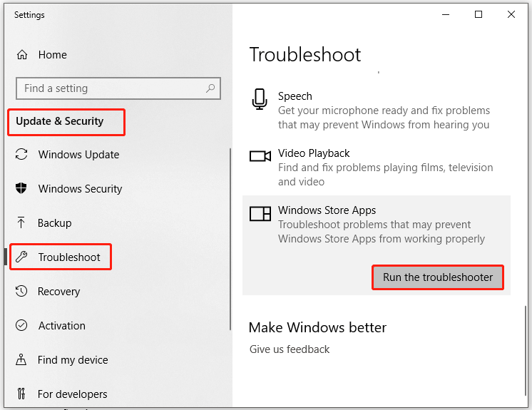Click the Speech microphone icon
This screenshot has height=410, width=532.
pyautogui.click(x=260, y=99)
